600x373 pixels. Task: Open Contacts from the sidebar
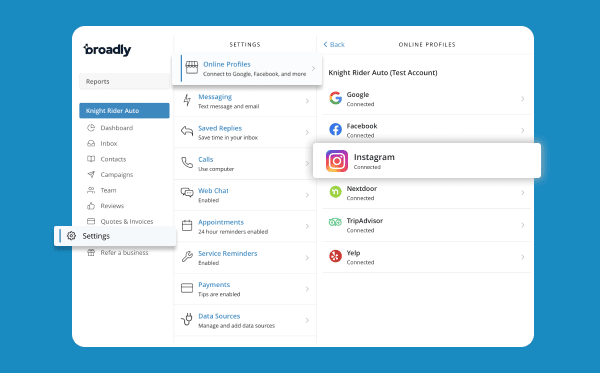tap(113, 159)
